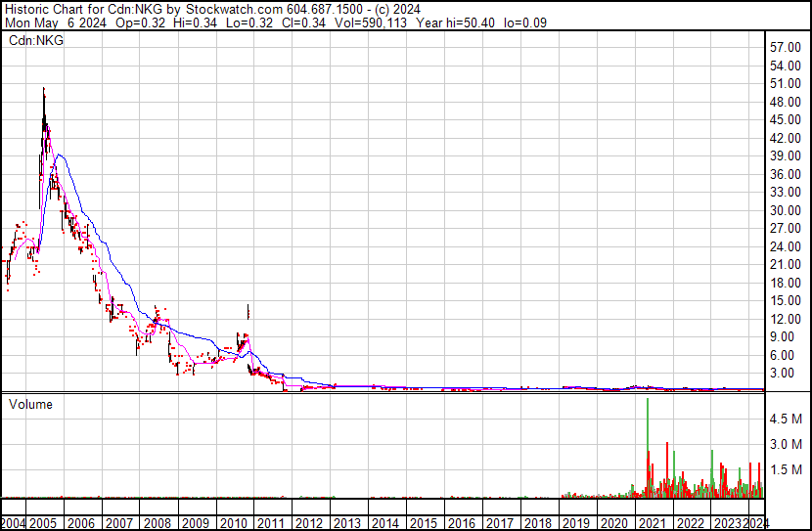Click the 57.00 price axis label
812x531 pixels.
click(786, 48)
